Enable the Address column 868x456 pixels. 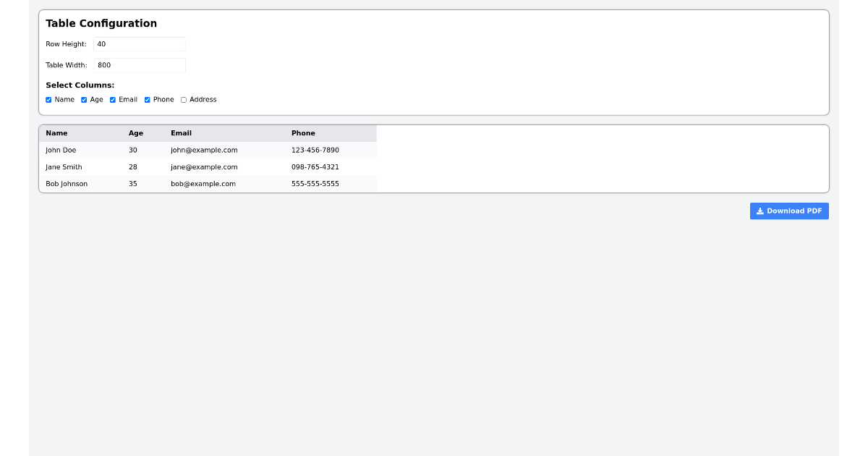tap(183, 99)
